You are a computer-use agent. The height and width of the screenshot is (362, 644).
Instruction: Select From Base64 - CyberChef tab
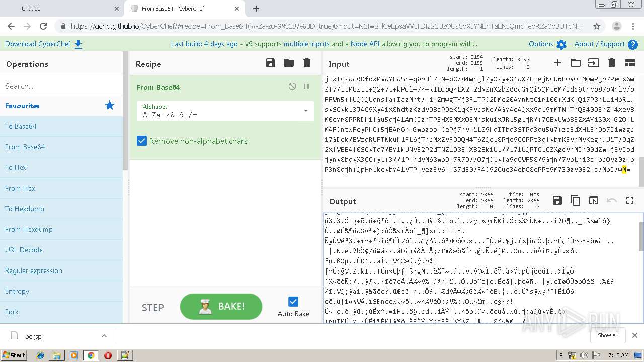point(185,9)
